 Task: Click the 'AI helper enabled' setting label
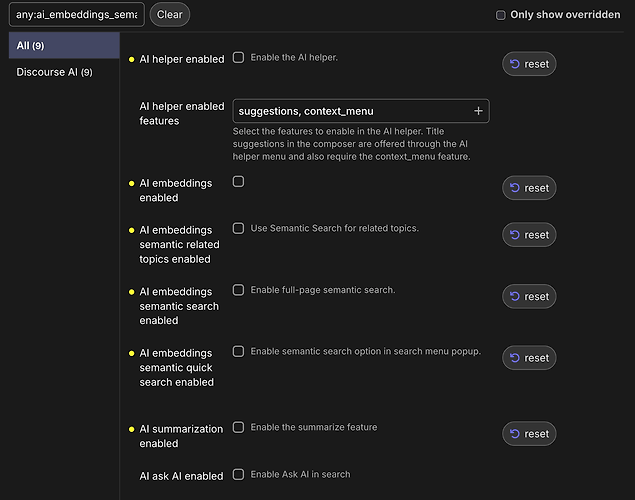point(182,59)
